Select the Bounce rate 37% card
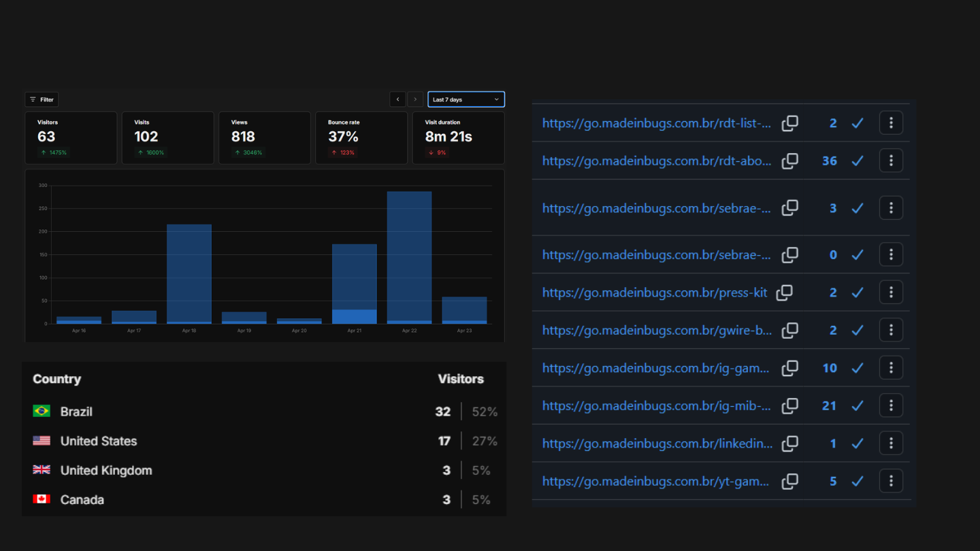This screenshot has height=551, width=980. pos(361,138)
